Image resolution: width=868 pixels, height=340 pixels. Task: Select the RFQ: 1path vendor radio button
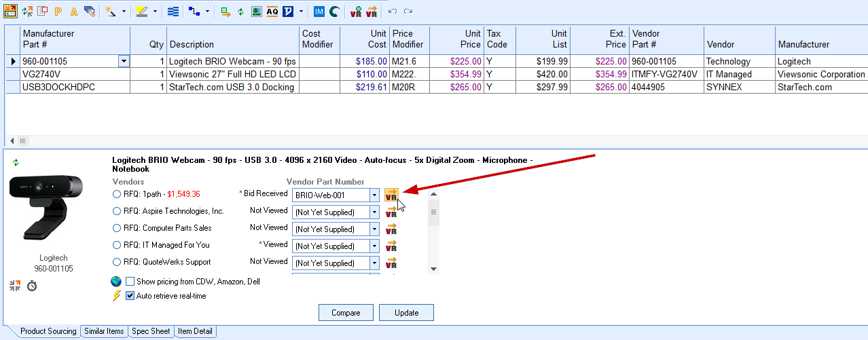coord(117,194)
